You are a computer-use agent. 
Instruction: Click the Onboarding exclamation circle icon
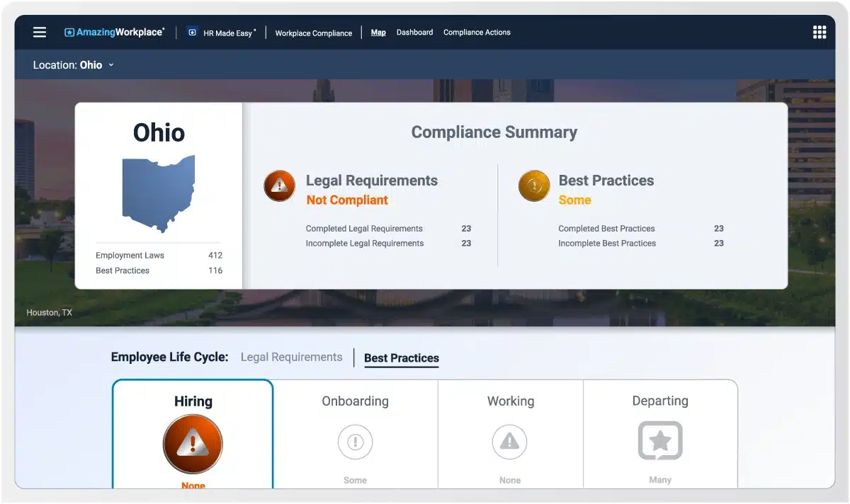[x=355, y=442]
